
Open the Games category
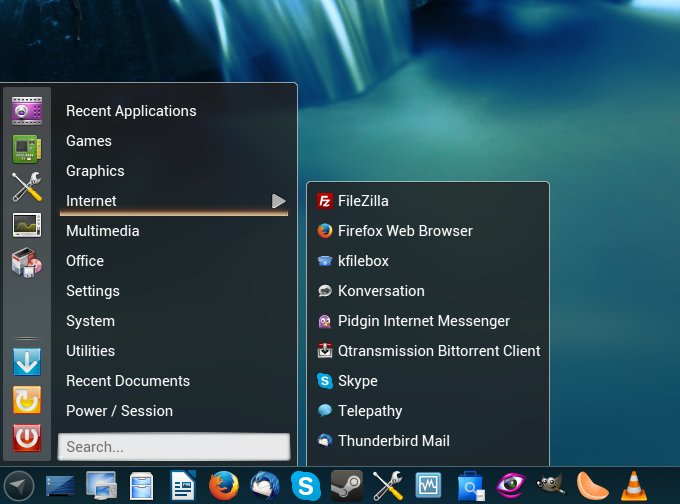pyautogui.click(x=174, y=141)
